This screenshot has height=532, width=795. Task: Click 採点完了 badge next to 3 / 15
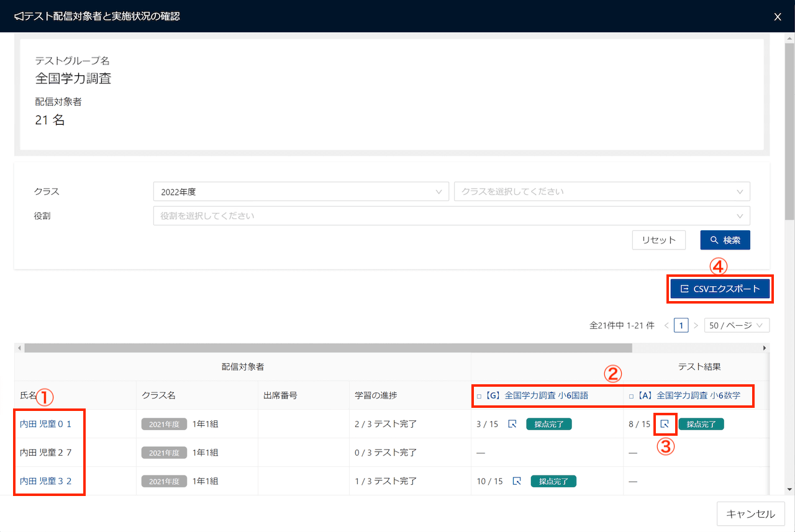coord(549,424)
